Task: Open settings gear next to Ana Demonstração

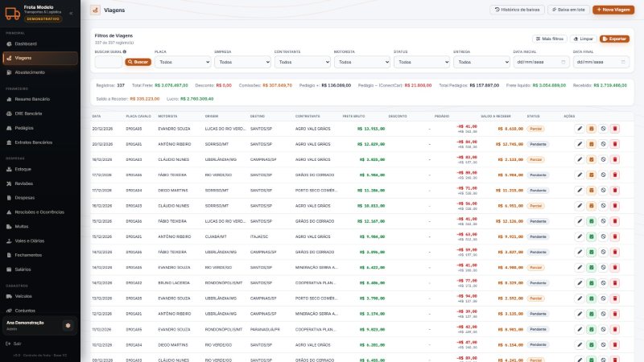Action: tap(68, 326)
